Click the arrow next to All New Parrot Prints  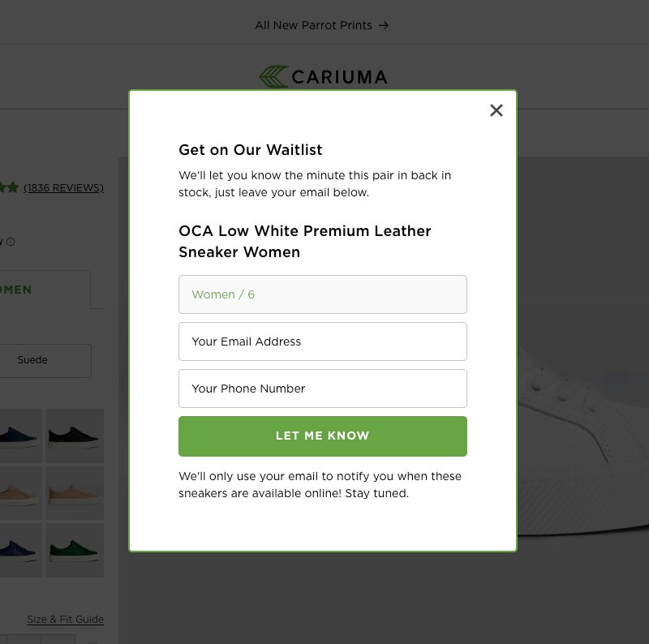[384, 26]
